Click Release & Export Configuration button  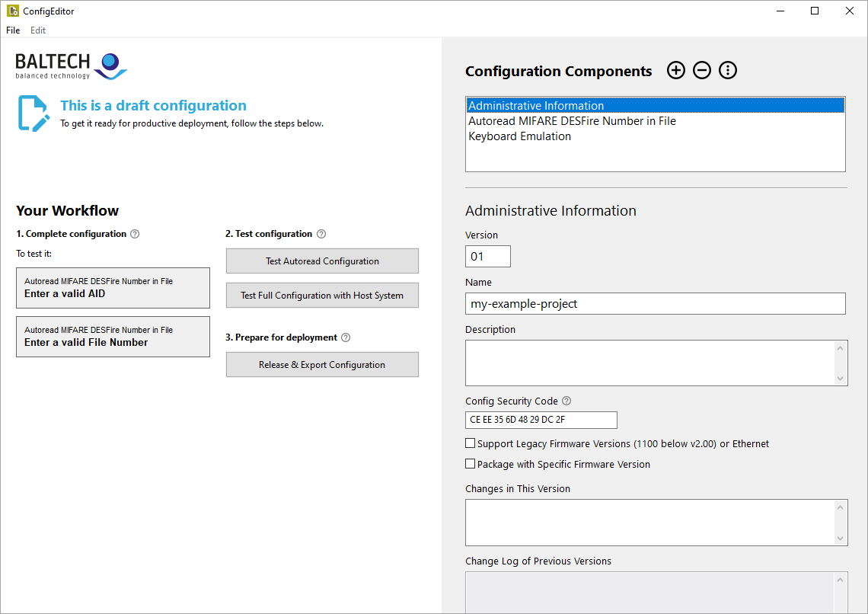coord(322,364)
